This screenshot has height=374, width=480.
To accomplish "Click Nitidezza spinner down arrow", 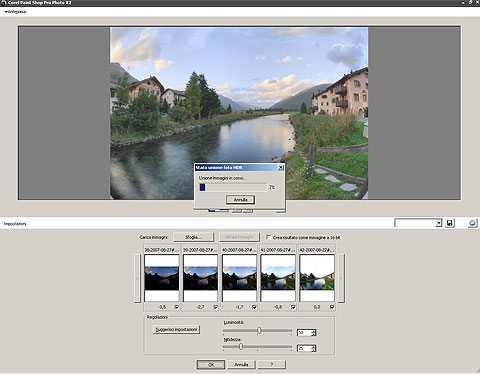I will click(313, 350).
